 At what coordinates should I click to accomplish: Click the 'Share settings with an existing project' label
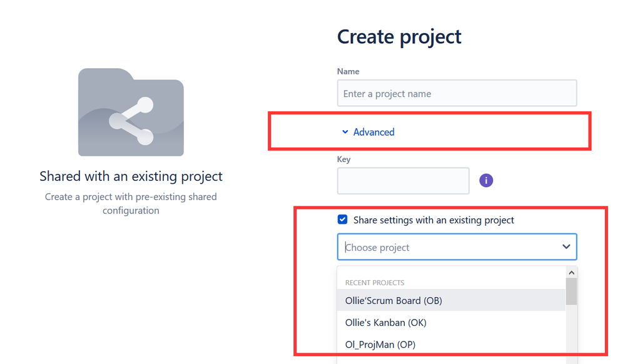point(434,220)
